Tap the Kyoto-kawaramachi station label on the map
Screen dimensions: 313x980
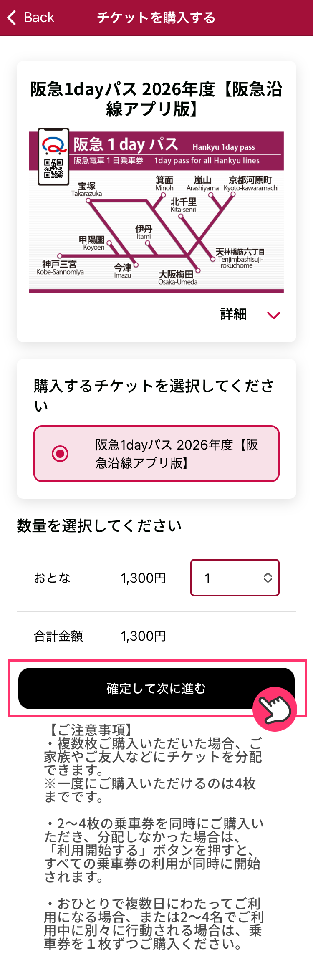[x=250, y=184]
